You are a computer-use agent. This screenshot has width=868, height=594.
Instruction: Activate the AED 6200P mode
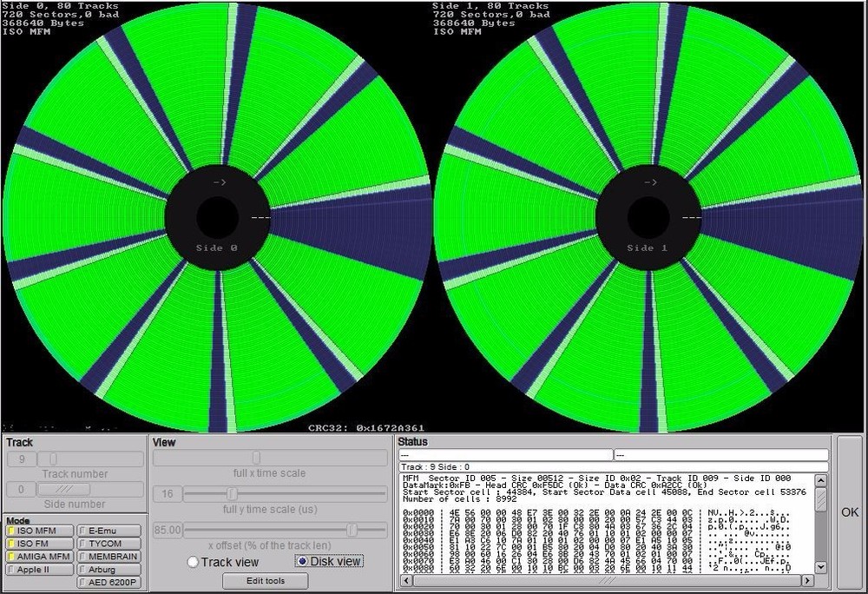pos(110,582)
